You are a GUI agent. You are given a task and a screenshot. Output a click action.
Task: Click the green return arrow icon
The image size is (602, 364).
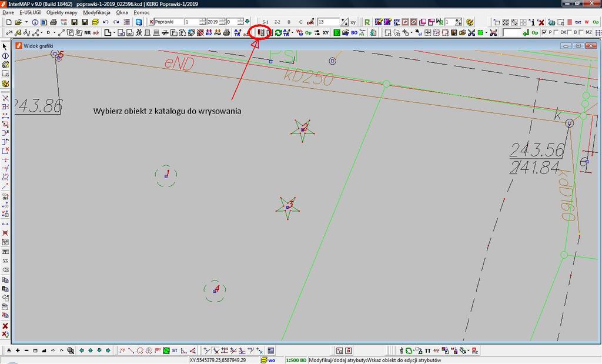526,33
